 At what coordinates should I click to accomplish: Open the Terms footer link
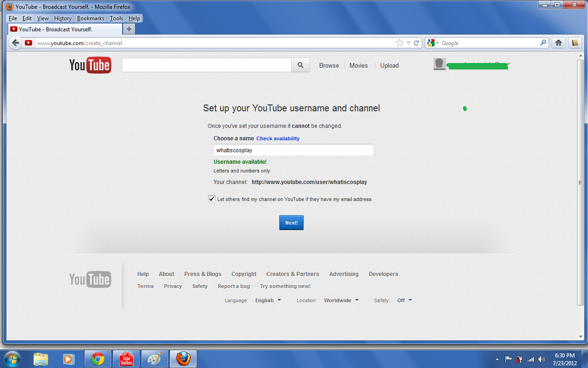coord(145,286)
